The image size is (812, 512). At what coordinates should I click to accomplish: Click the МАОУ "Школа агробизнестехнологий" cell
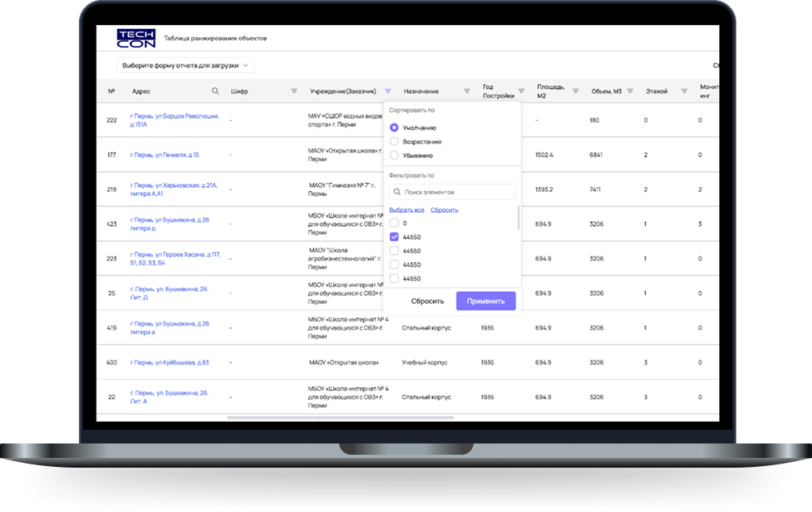click(x=345, y=259)
